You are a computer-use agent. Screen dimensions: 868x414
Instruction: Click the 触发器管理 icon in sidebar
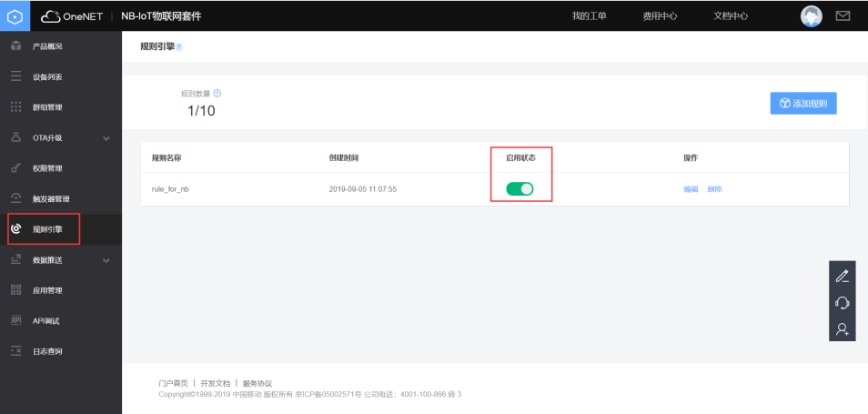coord(16,198)
